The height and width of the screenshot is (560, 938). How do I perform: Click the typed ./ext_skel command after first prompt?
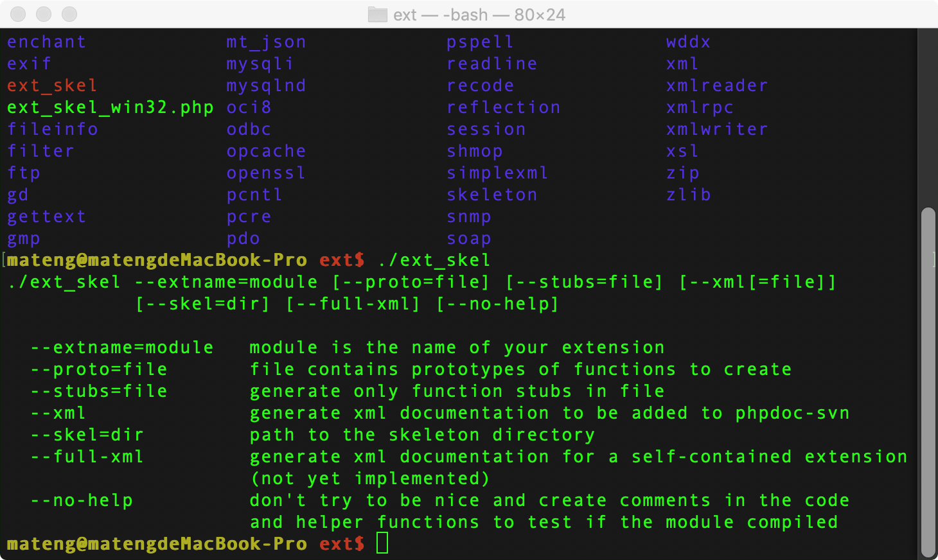(434, 260)
